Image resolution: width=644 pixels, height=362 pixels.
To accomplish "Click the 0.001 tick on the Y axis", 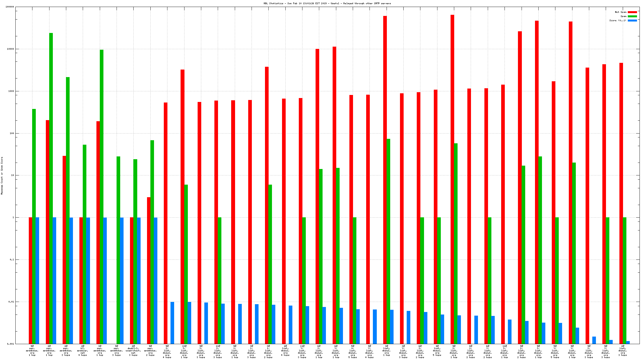I will click(11, 344).
